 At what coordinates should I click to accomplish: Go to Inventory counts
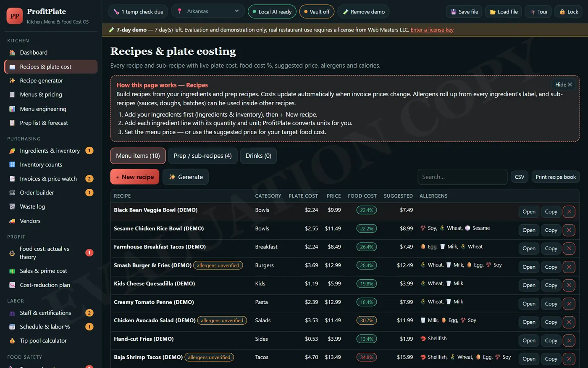pyautogui.click(x=51, y=164)
